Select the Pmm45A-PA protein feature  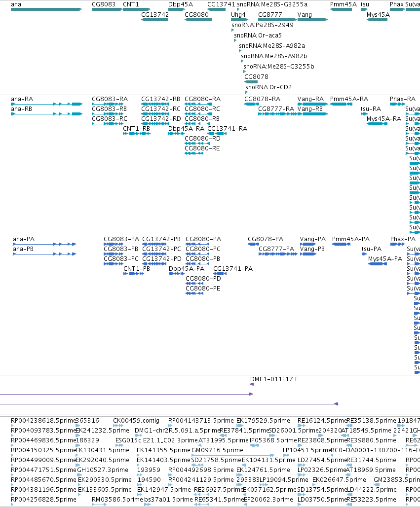(x=341, y=244)
